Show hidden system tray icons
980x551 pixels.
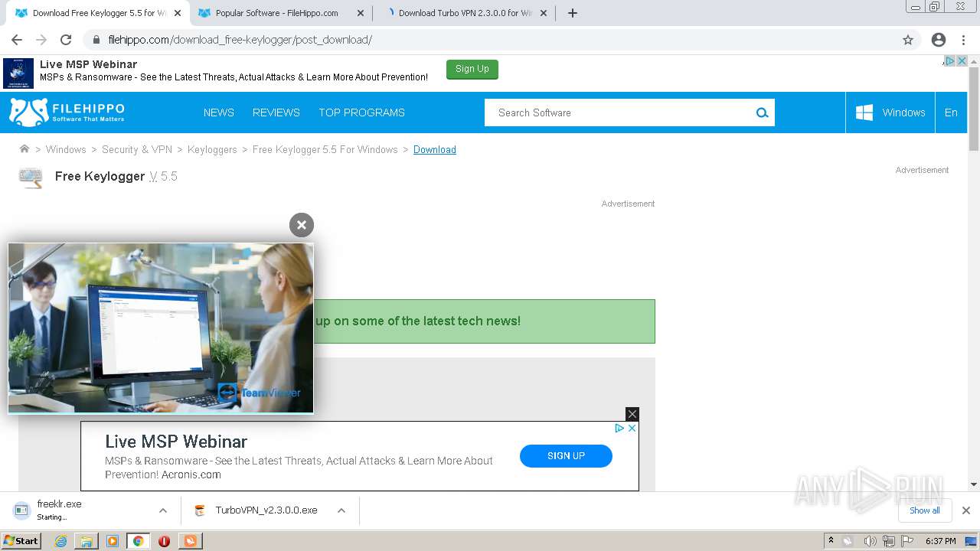[831, 541]
